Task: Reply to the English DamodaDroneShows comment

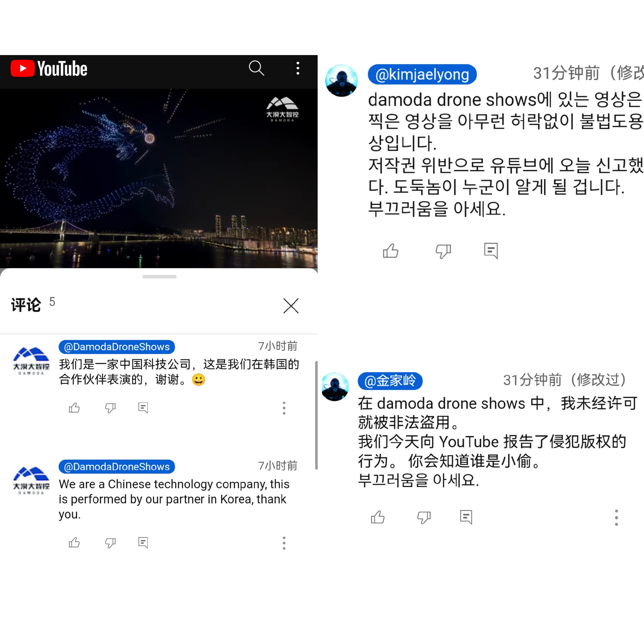Action: pos(143,543)
